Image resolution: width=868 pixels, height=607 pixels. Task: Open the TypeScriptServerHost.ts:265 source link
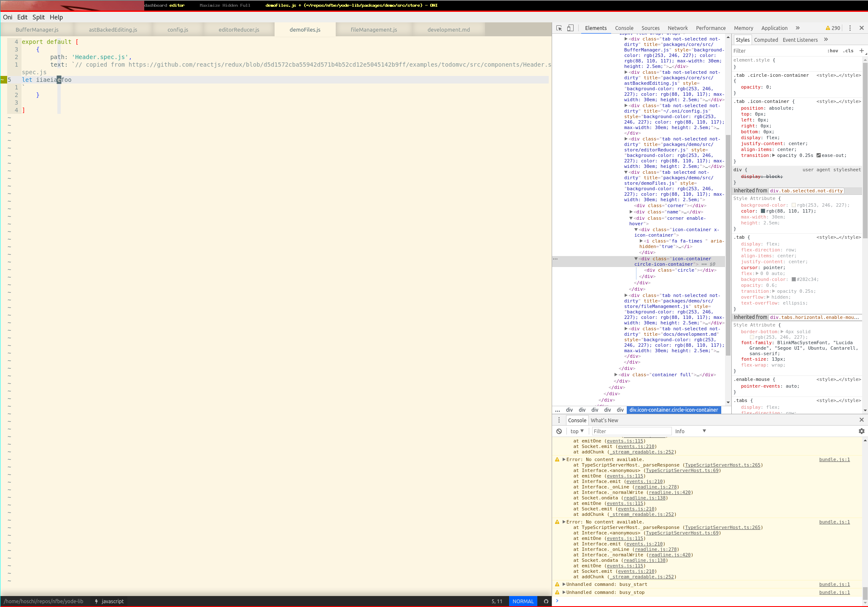coord(722,465)
